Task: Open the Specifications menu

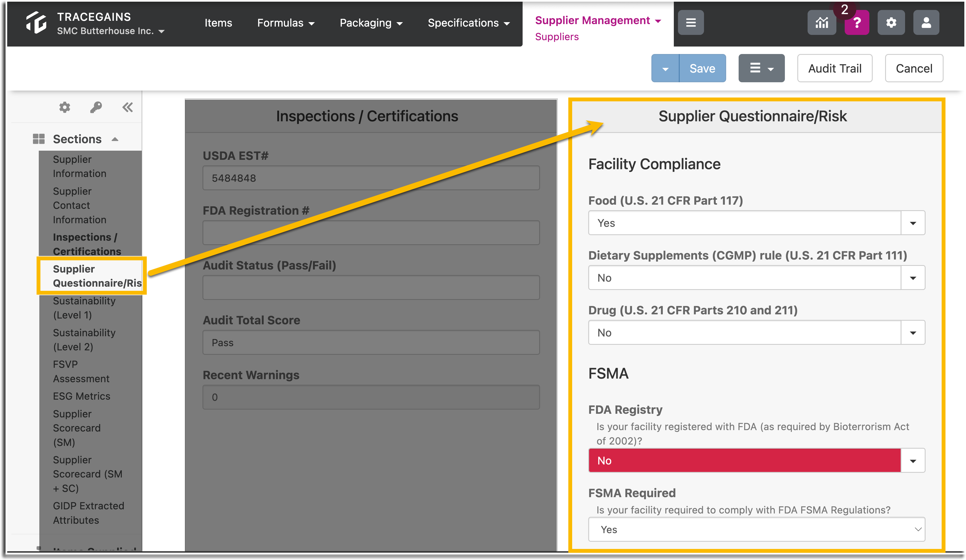Action: click(468, 23)
